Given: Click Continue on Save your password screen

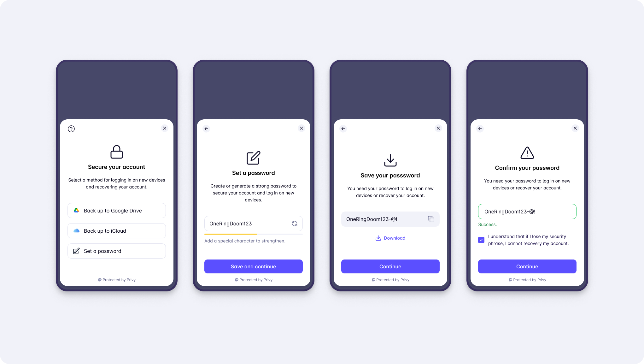Looking at the screenshot, I should 390,266.
